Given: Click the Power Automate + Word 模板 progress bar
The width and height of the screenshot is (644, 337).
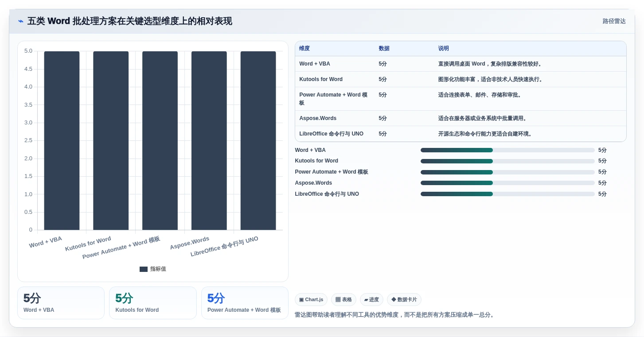Looking at the screenshot, I should click(507, 172).
